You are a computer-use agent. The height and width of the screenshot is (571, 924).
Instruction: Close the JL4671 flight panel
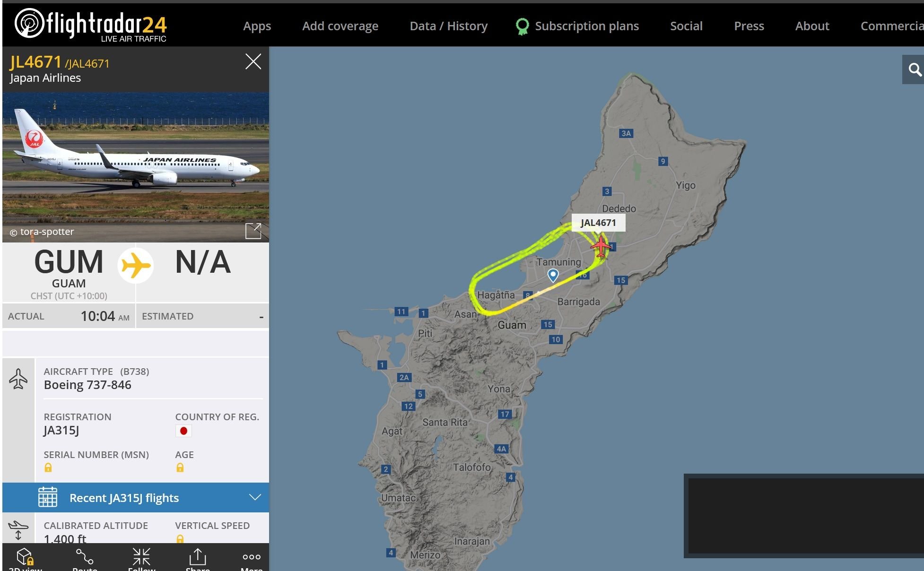[x=253, y=61]
